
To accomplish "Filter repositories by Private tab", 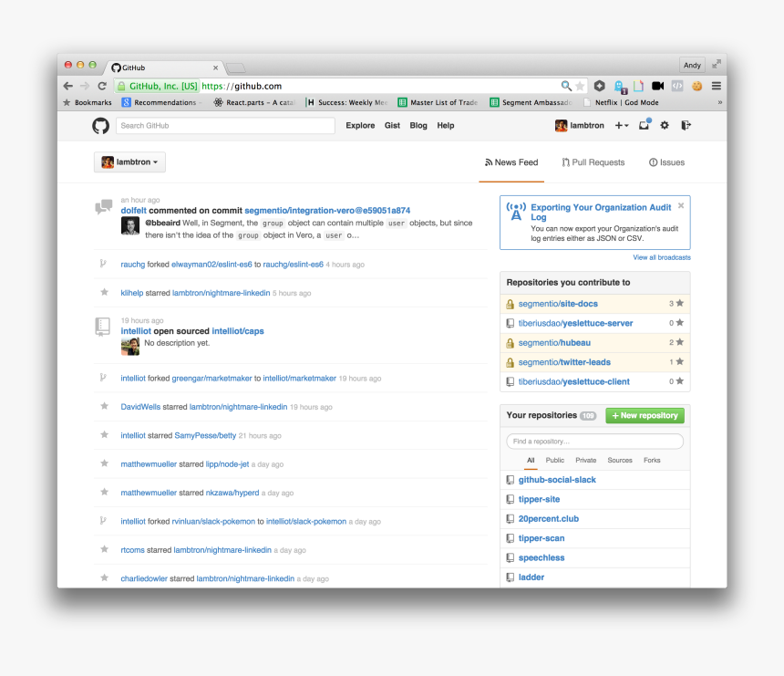I will (x=585, y=460).
